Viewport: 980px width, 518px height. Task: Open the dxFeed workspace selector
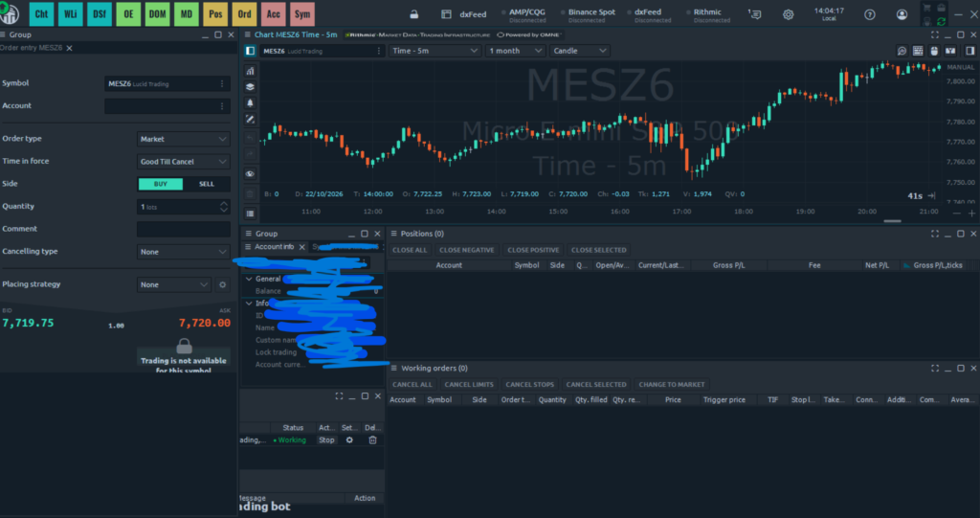[x=464, y=14]
